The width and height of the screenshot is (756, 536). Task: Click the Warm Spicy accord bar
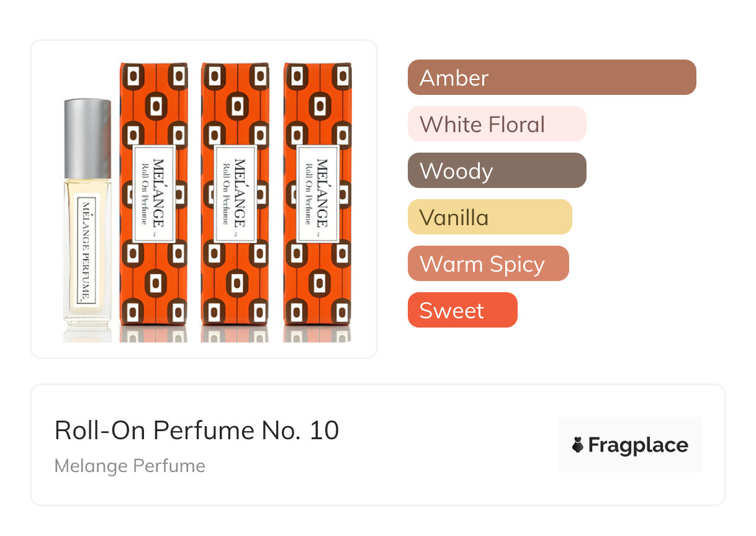(488, 264)
